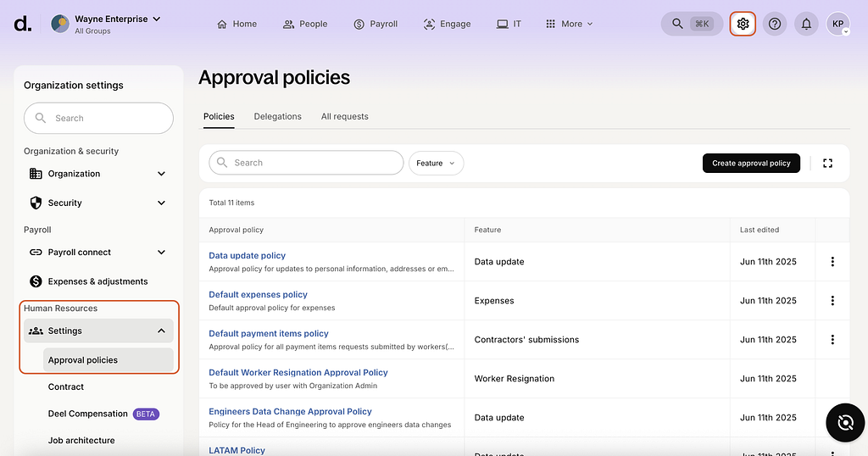Open IT in top navigation
This screenshot has height=456, width=868.
[x=509, y=24]
